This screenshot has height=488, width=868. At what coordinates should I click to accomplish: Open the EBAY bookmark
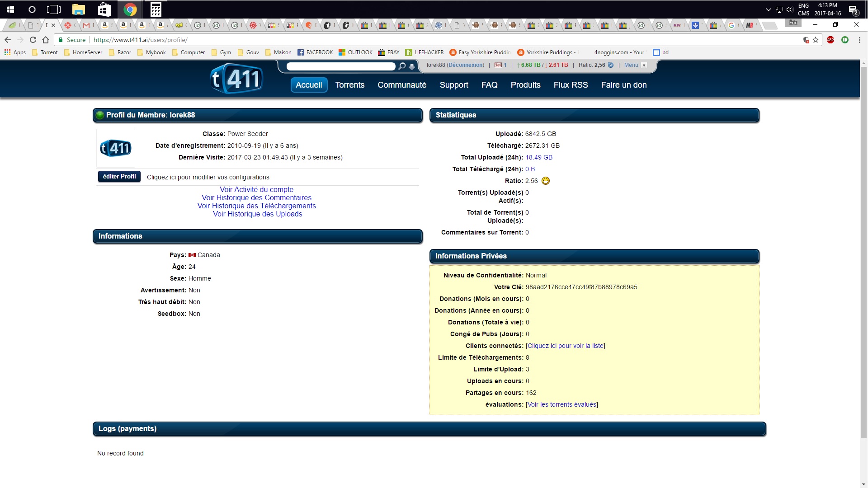tap(389, 52)
